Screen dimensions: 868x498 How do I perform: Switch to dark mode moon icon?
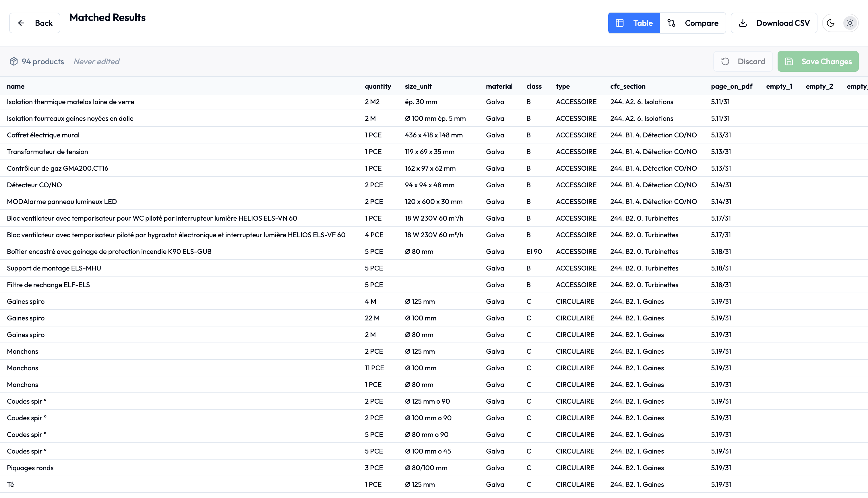tap(831, 23)
